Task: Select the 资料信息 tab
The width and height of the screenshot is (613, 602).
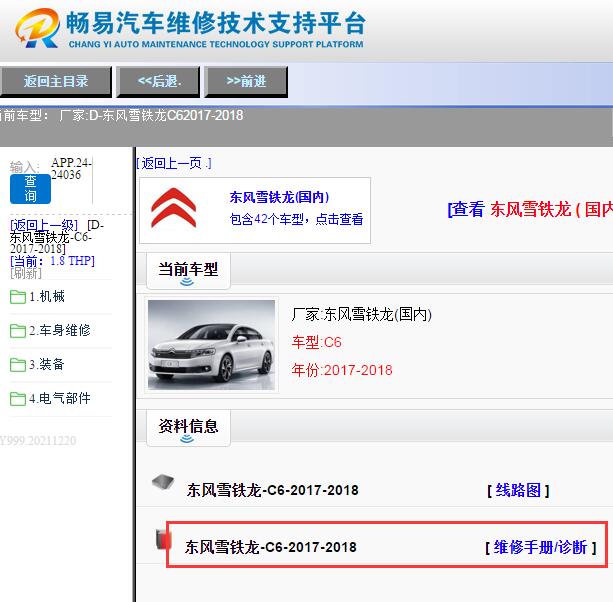Action: coord(188,427)
